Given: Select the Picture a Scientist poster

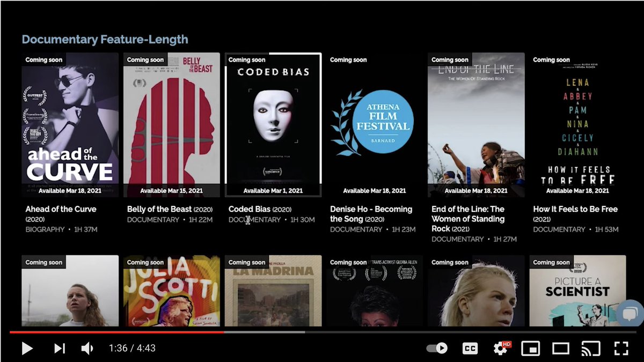Looking at the screenshot, I should (577, 291).
